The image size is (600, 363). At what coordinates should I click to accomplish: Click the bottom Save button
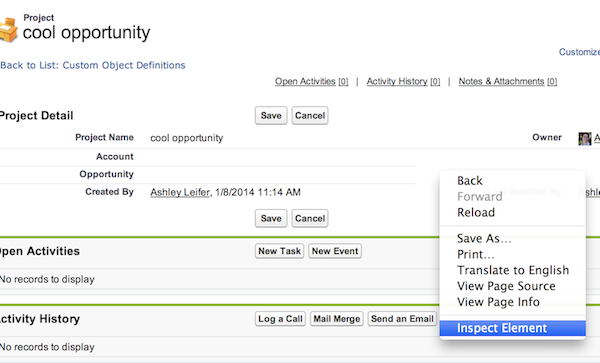point(271,218)
